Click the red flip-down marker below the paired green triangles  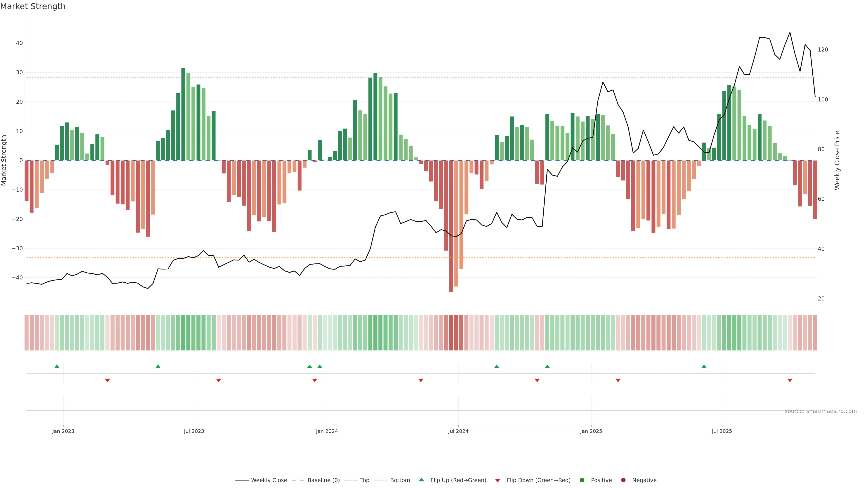point(315,380)
